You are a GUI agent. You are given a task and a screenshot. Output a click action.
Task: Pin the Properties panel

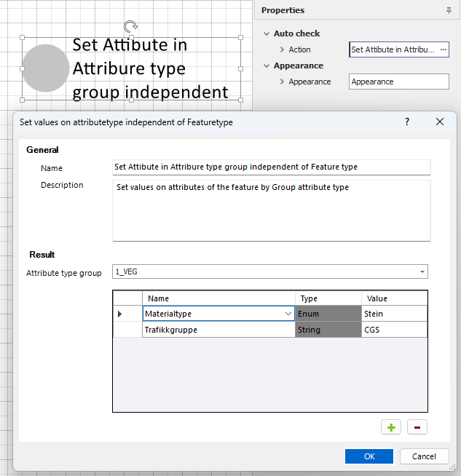click(449, 10)
